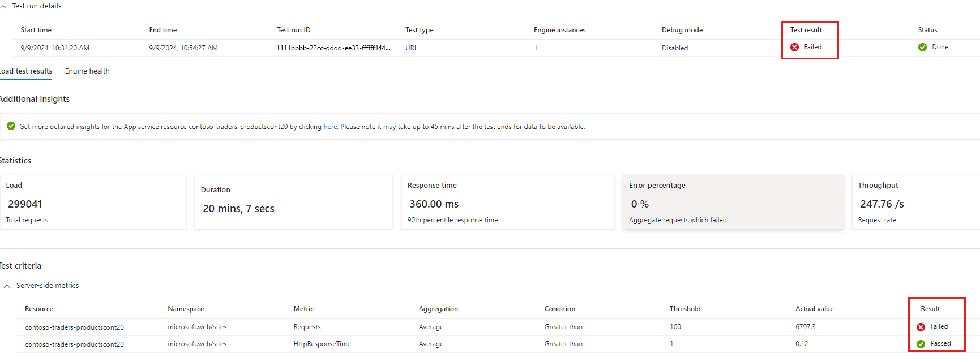The height and width of the screenshot is (362, 980).
Task: Click the Metric column header
Action: tap(303, 309)
